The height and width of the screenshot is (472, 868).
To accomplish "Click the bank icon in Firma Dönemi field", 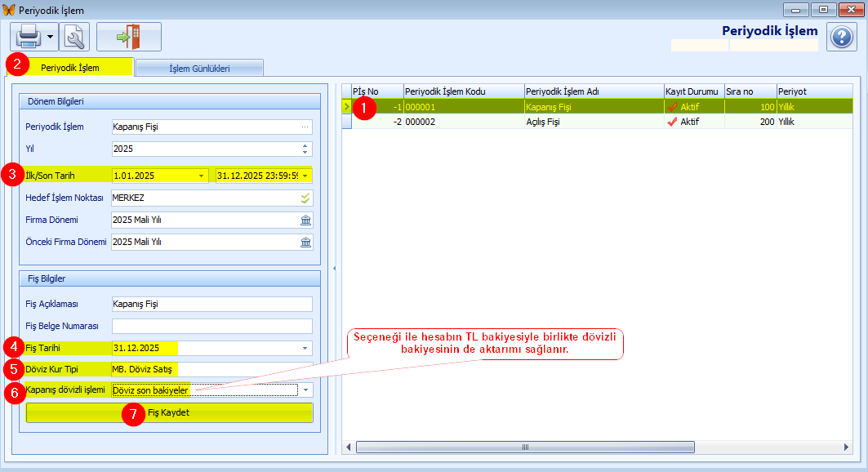I will [305, 220].
